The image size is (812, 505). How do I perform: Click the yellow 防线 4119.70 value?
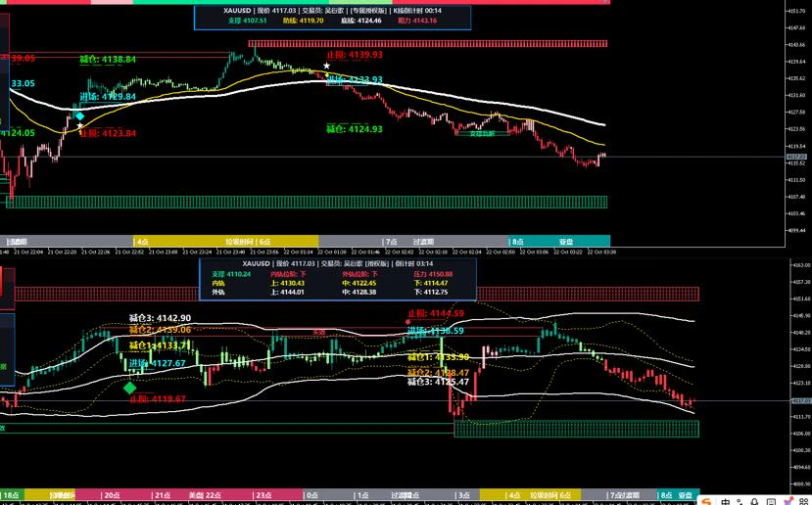(x=303, y=21)
